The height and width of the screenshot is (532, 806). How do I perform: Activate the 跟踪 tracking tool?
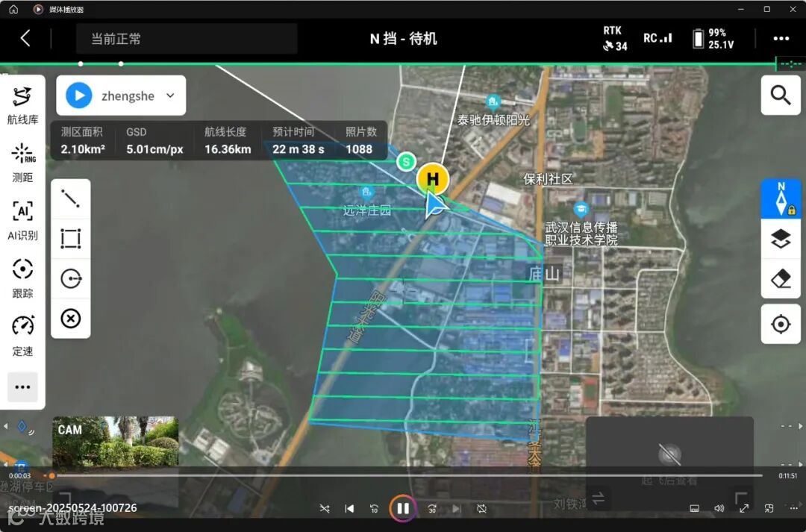pos(22,278)
